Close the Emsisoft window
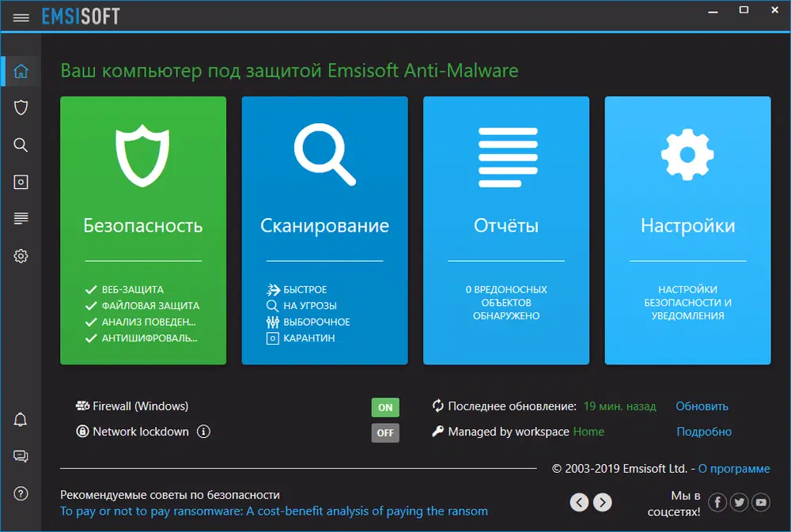Image resolution: width=791 pixels, height=532 pixels. pos(775,9)
